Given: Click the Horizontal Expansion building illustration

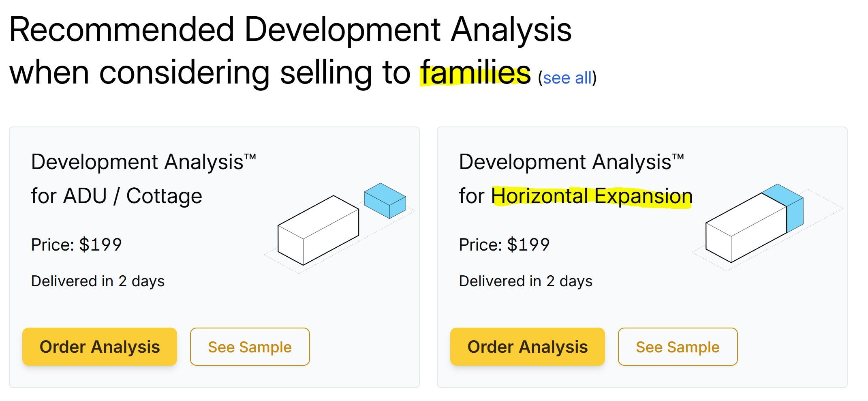Looking at the screenshot, I should (x=767, y=226).
